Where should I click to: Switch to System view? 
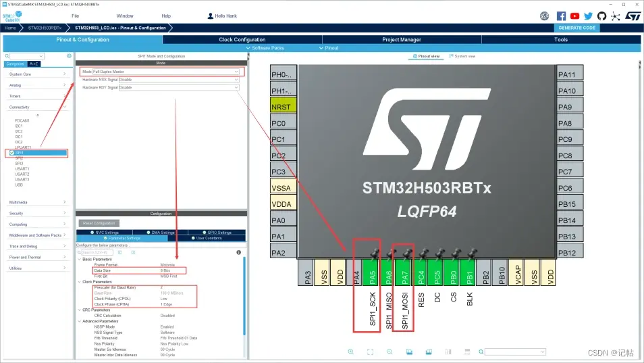pos(462,56)
